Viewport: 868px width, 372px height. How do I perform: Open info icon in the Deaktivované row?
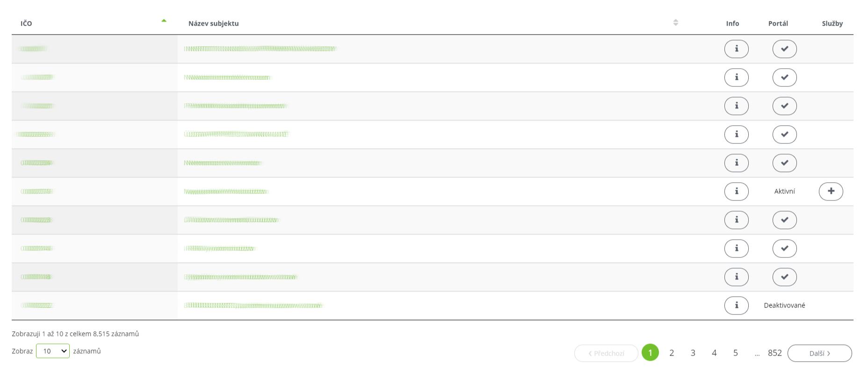(x=736, y=306)
